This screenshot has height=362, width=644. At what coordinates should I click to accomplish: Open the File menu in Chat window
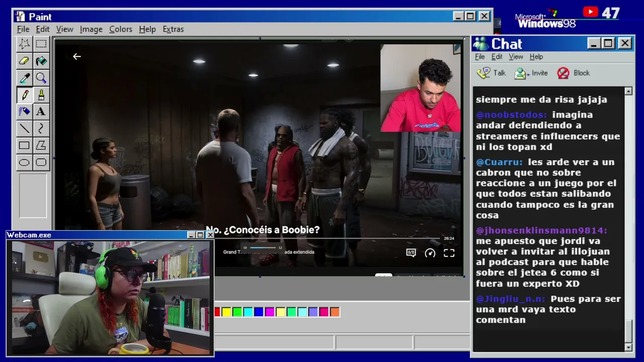[480, 57]
